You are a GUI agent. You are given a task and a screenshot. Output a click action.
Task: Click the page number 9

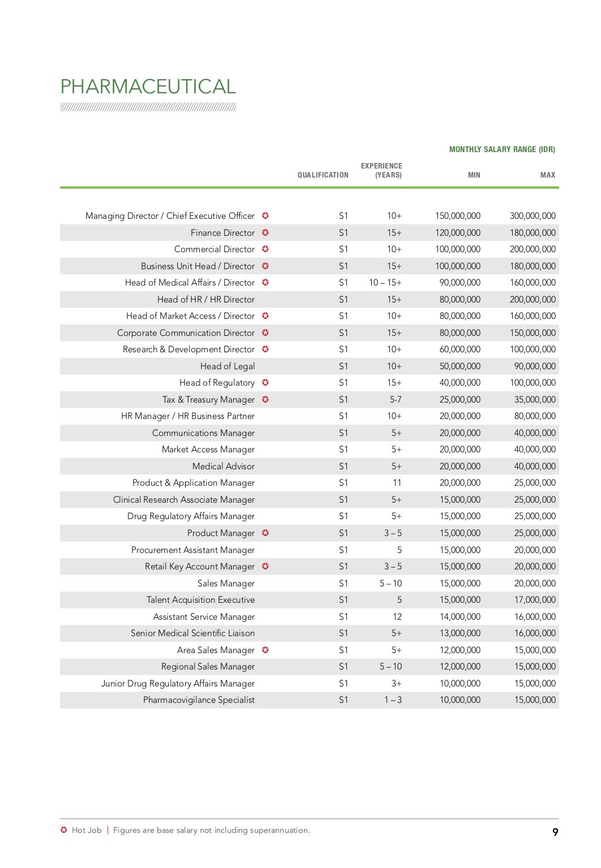555,832
